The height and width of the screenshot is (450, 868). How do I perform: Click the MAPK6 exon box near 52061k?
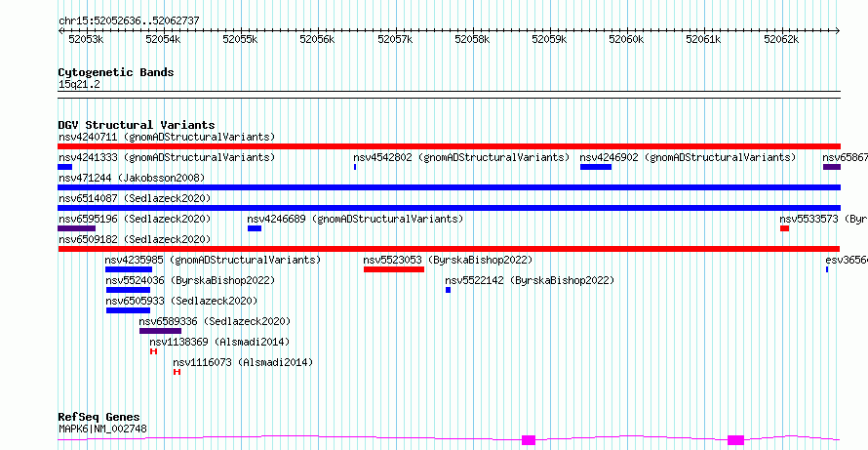click(735, 440)
